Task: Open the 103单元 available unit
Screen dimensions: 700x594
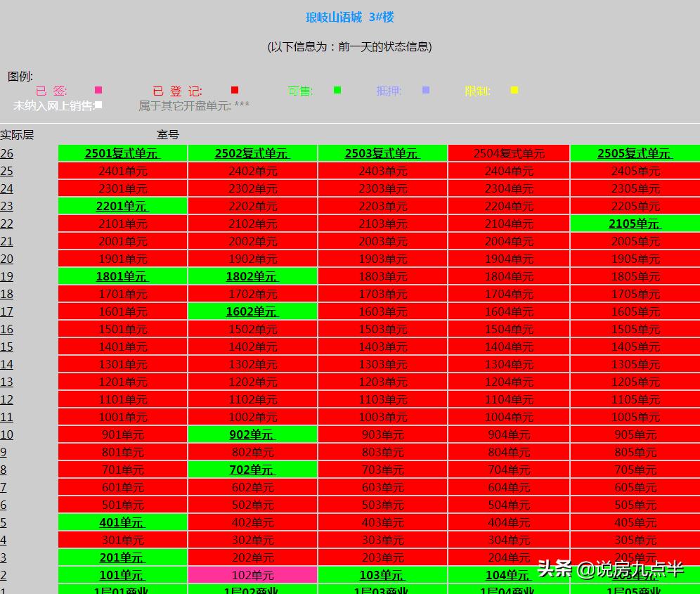Action: point(382,575)
